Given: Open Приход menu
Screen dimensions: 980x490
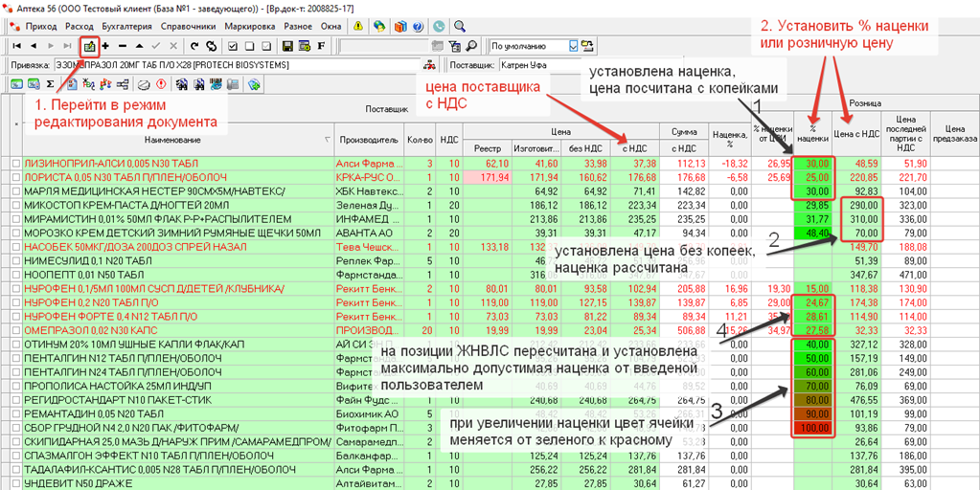Looking at the screenshot, I should [41, 26].
